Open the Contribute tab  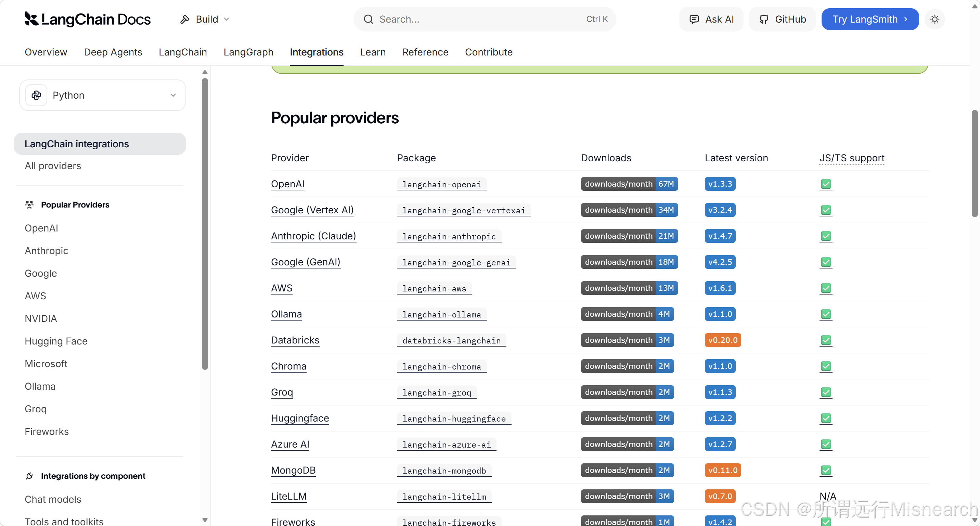click(x=489, y=52)
